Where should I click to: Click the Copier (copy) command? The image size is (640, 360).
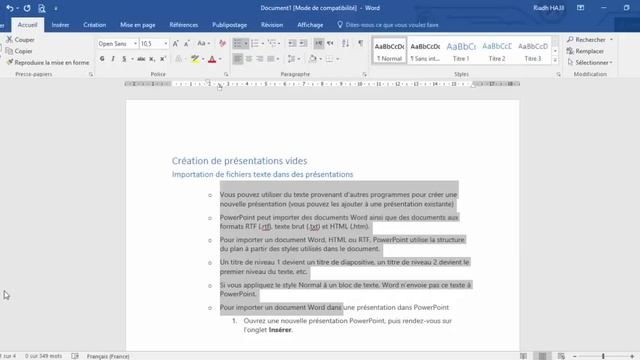19,51
